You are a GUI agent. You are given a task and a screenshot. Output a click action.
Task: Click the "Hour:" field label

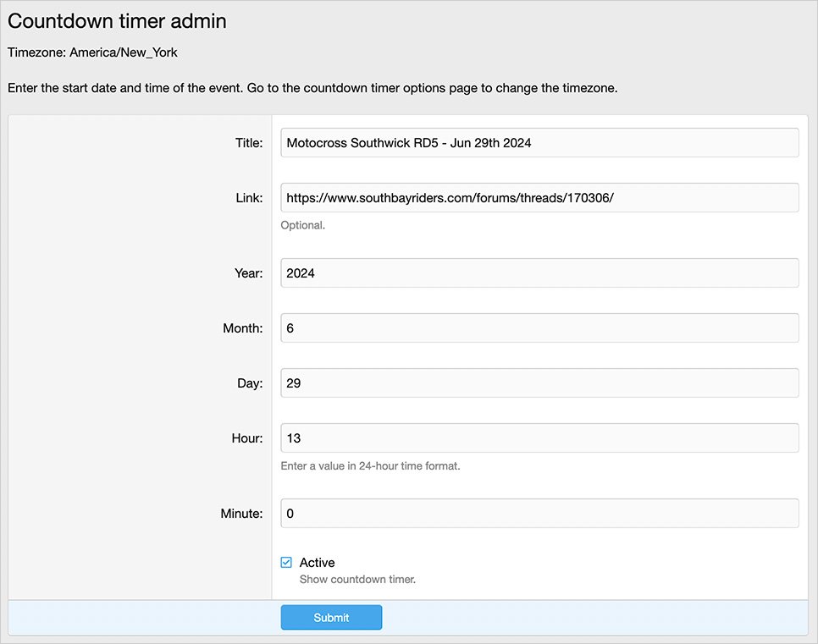click(247, 438)
